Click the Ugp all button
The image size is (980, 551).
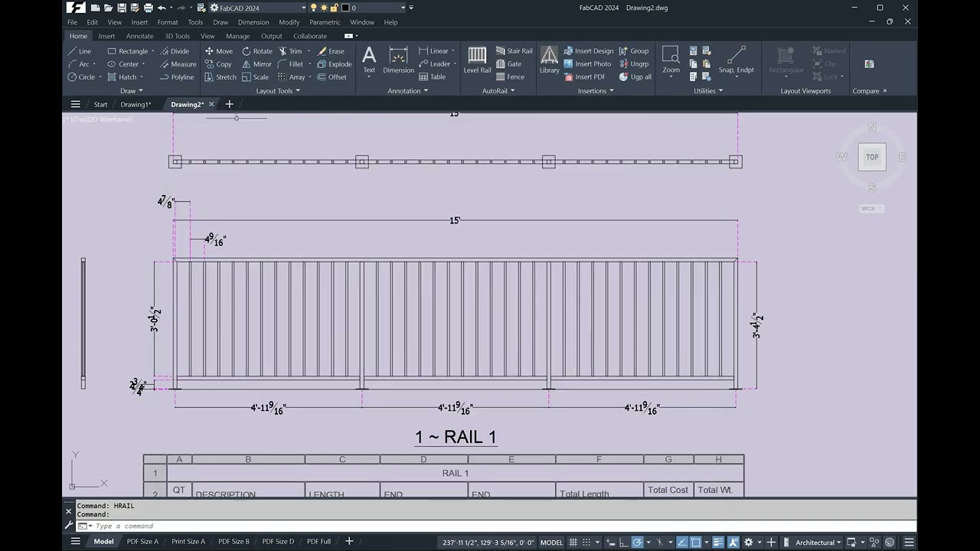pyautogui.click(x=635, y=77)
